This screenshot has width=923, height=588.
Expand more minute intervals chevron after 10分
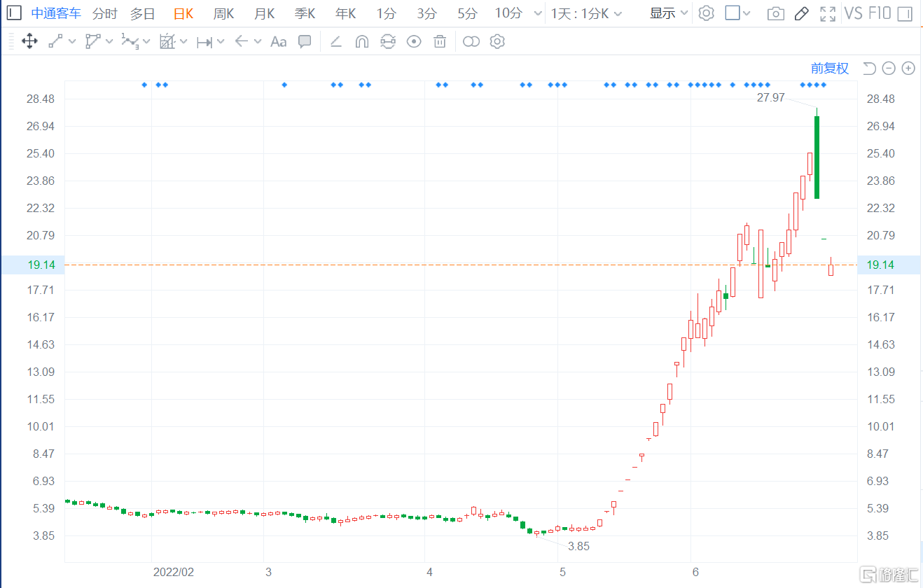(x=538, y=13)
